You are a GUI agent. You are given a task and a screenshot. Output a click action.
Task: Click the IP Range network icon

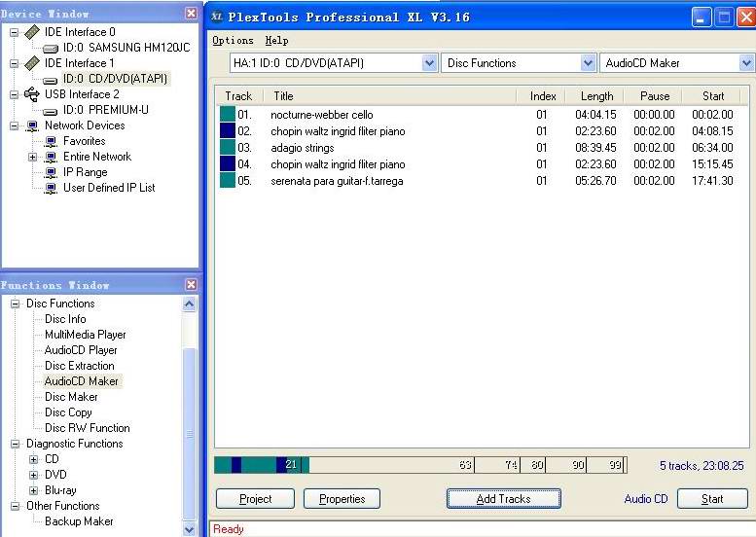pyautogui.click(x=51, y=172)
